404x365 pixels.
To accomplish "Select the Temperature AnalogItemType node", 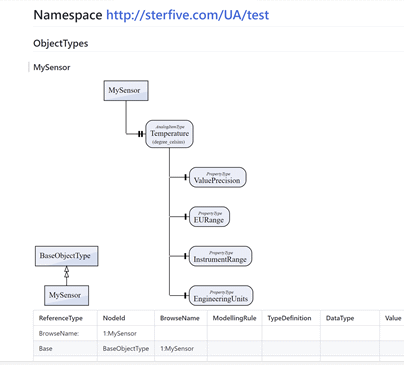I will click(169, 134).
